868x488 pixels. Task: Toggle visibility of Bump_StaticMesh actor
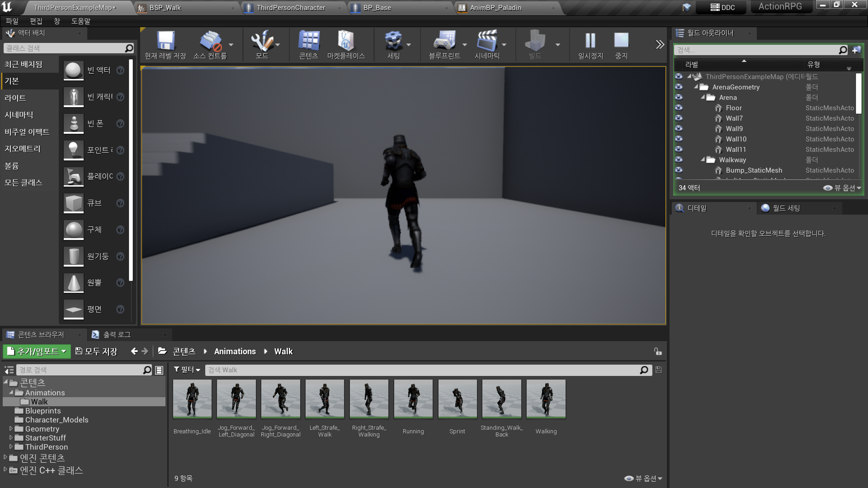(679, 170)
